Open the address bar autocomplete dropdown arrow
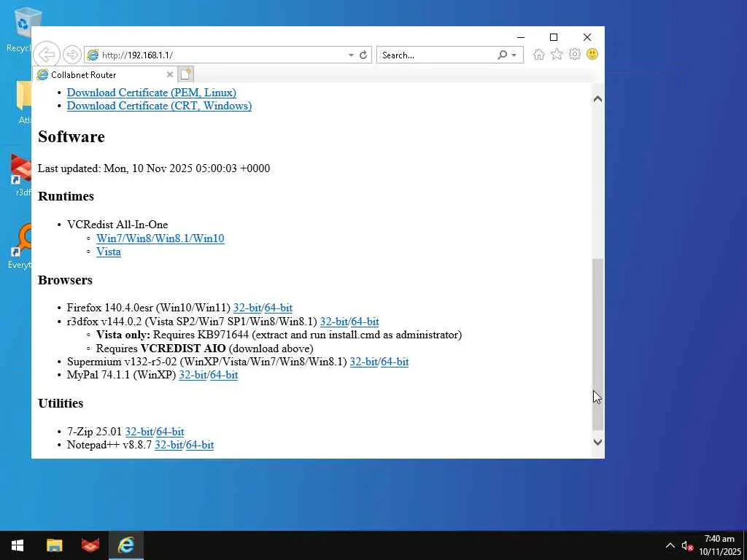This screenshot has height=560, width=747. (x=351, y=55)
